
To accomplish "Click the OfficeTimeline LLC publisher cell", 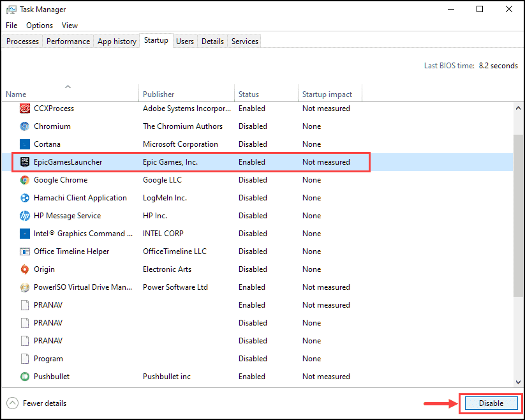I will [175, 251].
